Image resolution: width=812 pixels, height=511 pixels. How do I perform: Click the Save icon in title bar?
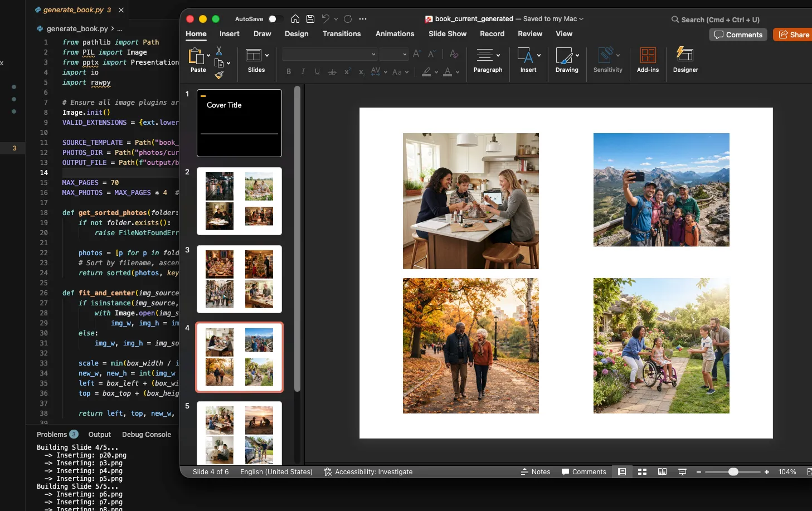tap(310, 19)
